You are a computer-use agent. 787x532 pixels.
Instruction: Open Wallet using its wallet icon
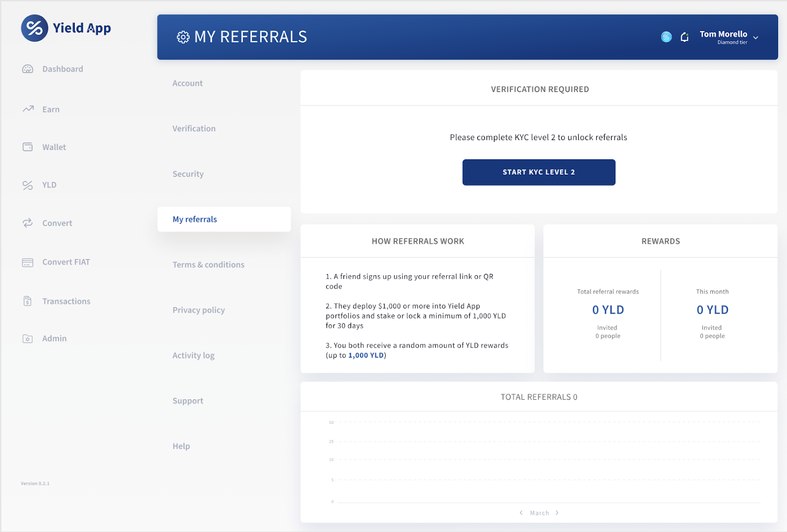coord(28,147)
